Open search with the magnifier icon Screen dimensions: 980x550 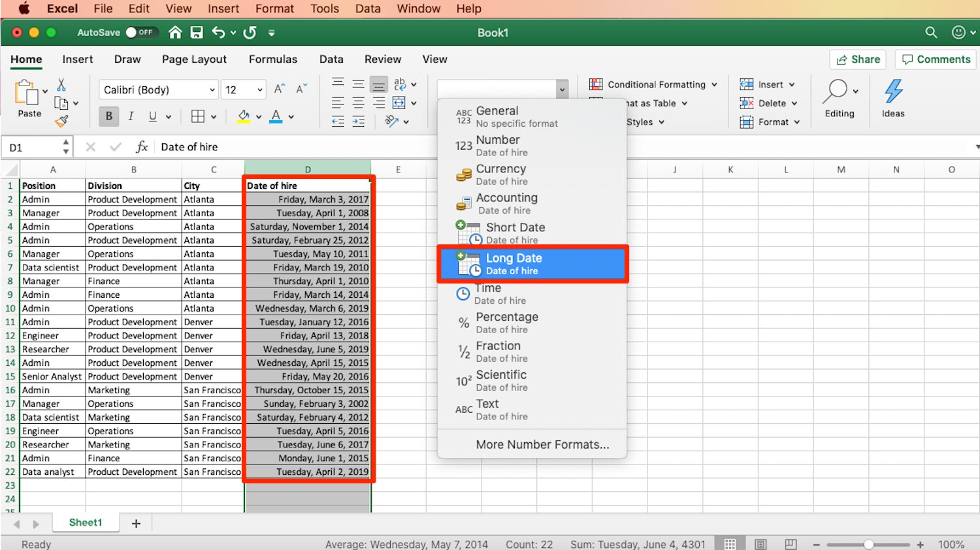pos(931,33)
